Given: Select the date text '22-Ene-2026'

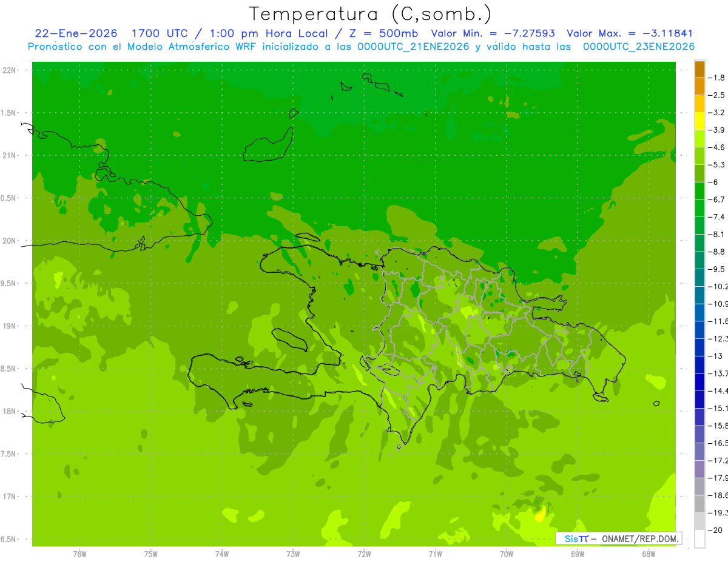Looking at the screenshot, I should pos(76,33).
